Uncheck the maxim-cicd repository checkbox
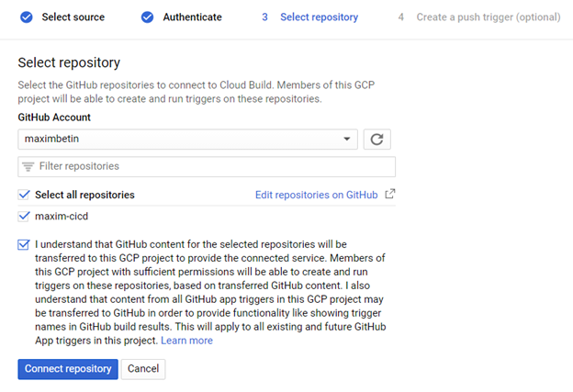Image resolution: width=573 pixels, height=392 pixels. (x=24, y=216)
